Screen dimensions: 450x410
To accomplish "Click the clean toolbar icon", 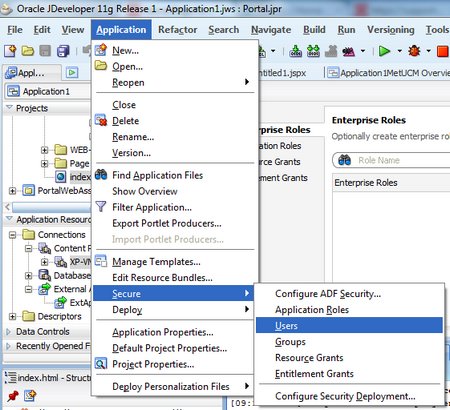I will coord(348,51).
